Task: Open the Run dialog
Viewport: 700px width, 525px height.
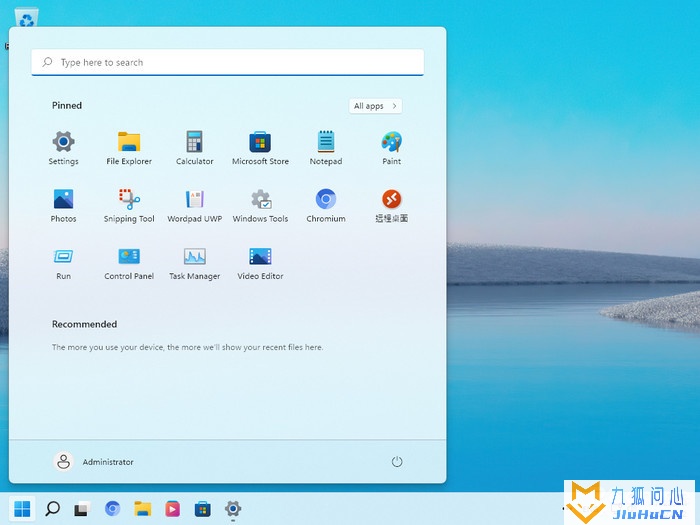Action: tap(63, 263)
